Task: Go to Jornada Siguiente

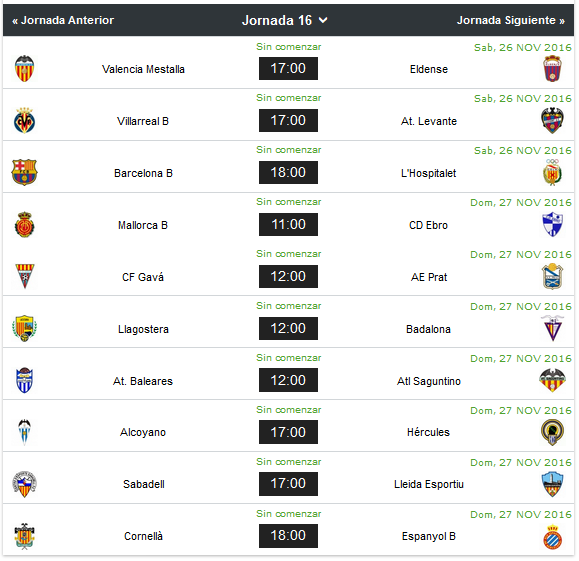Action: point(511,20)
